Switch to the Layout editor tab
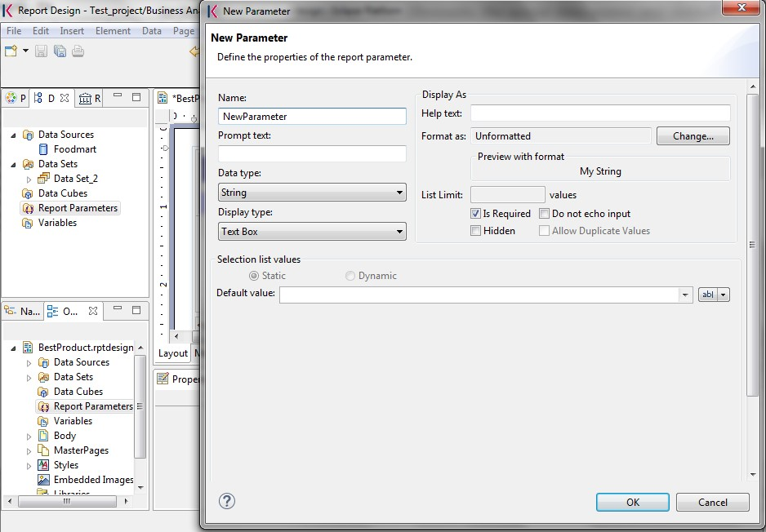The height and width of the screenshot is (532, 766). click(x=173, y=353)
